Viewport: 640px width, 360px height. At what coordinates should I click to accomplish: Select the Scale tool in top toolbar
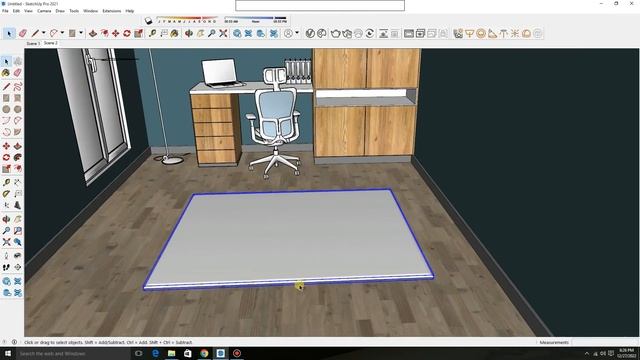coord(138,33)
